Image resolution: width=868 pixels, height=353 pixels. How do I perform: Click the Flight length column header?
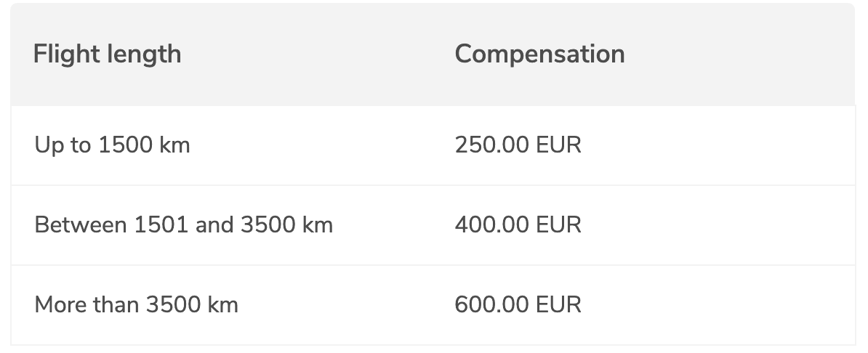(108, 54)
